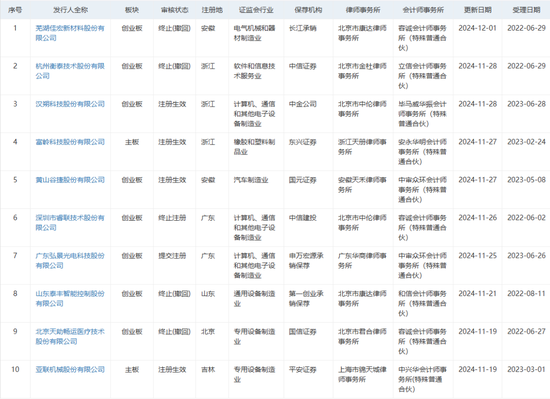Click the 北京市君合律师事务所 cell
The image size is (550, 399).
point(362,336)
